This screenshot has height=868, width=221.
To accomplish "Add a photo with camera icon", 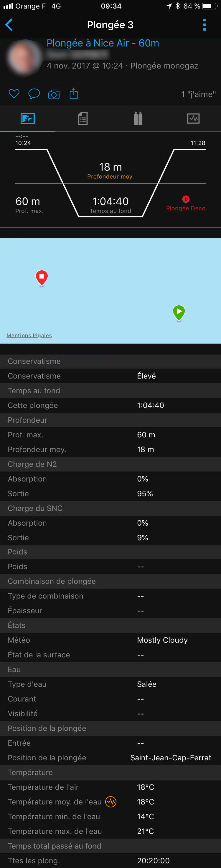I will (54, 94).
